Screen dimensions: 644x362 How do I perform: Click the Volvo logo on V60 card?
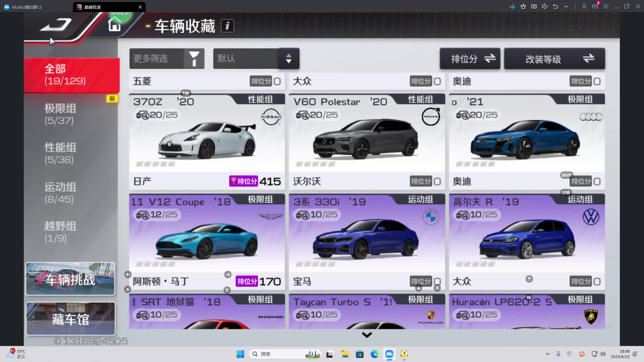[x=431, y=117]
